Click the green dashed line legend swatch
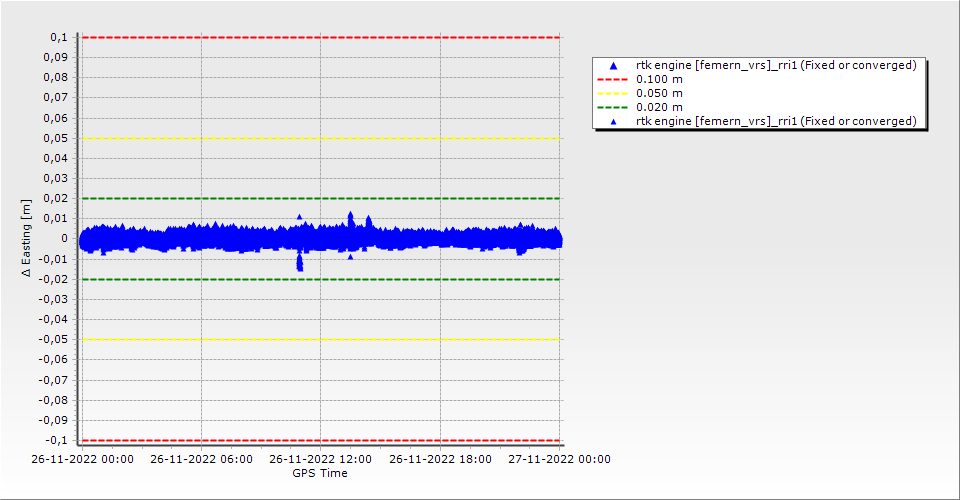The image size is (960, 500). (x=613, y=107)
